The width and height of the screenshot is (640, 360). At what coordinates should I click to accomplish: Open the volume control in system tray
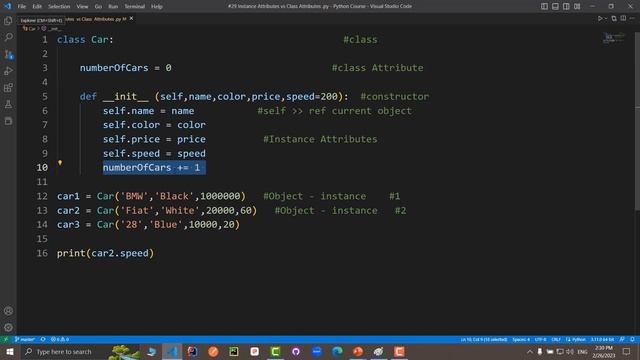point(570,352)
